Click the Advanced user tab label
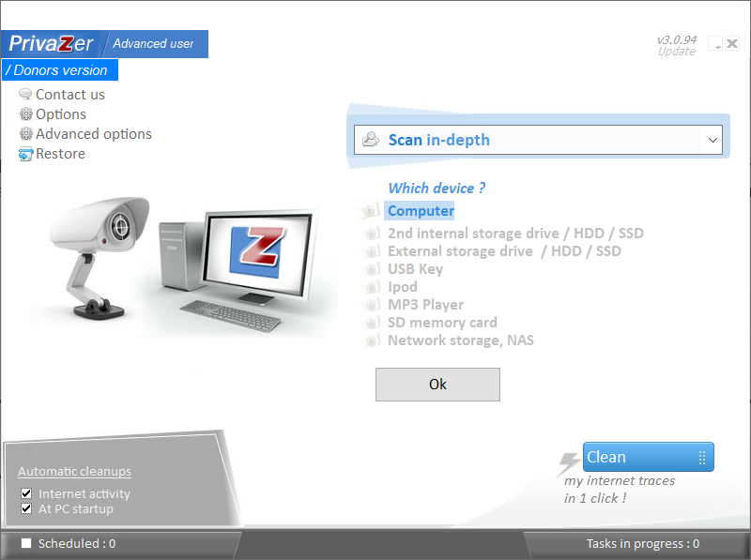The image size is (751, 560). [153, 43]
